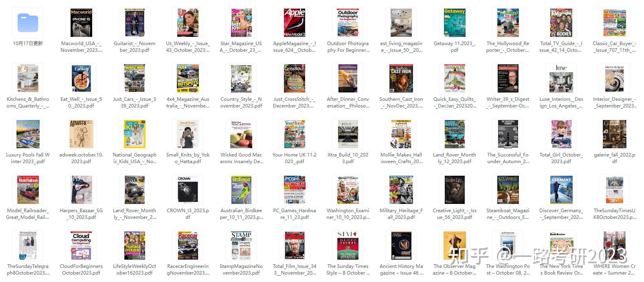The width and height of the screenshot is (644, 282).
Task: Select Luxe_Interiors Design Los Angeles cover
Action: click(x=561, y=78)
